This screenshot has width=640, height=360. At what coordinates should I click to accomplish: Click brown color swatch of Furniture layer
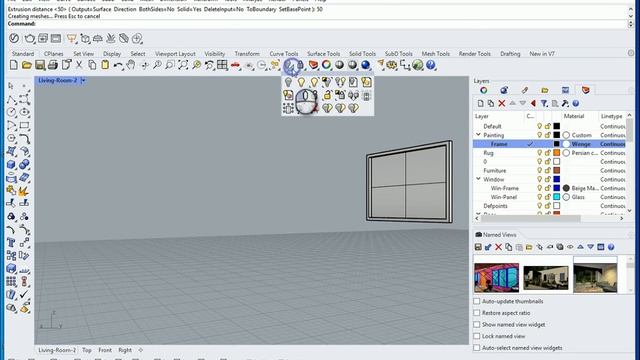click(556, 171)
